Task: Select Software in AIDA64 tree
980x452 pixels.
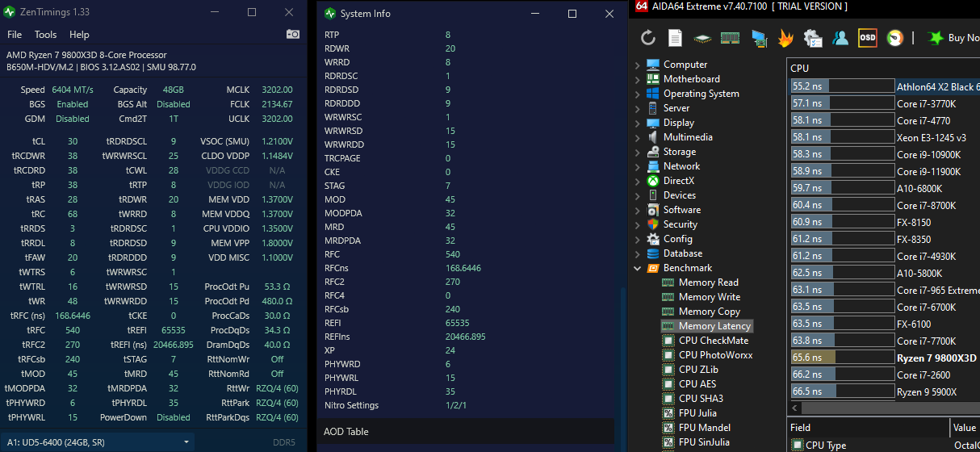Action: (x=682, y=210)
